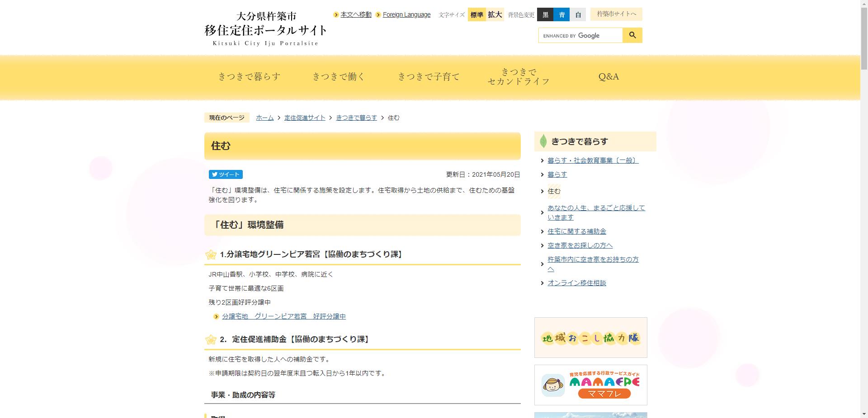Viewport: 868px width, 418px height.
Task: Click the flower icon beside 定住促進補助金 heading
Action: [x=212, y=339]
